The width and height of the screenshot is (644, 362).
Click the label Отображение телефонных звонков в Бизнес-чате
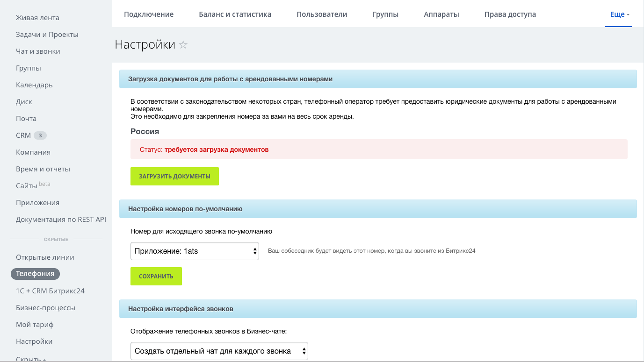tap(209, 331)
